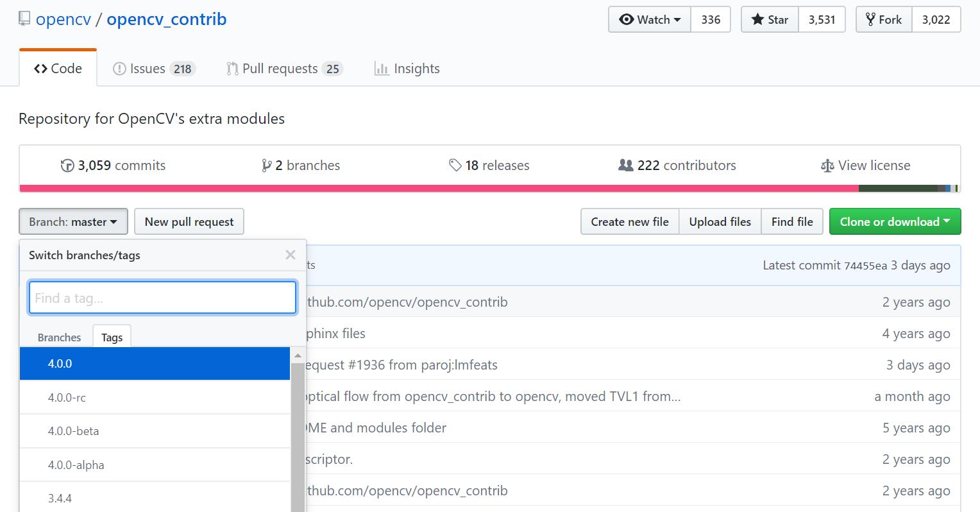Click the Insights bar graph icon
This screenshot has width=980, height=512.
pyautogui.click(x=382, y=69)
